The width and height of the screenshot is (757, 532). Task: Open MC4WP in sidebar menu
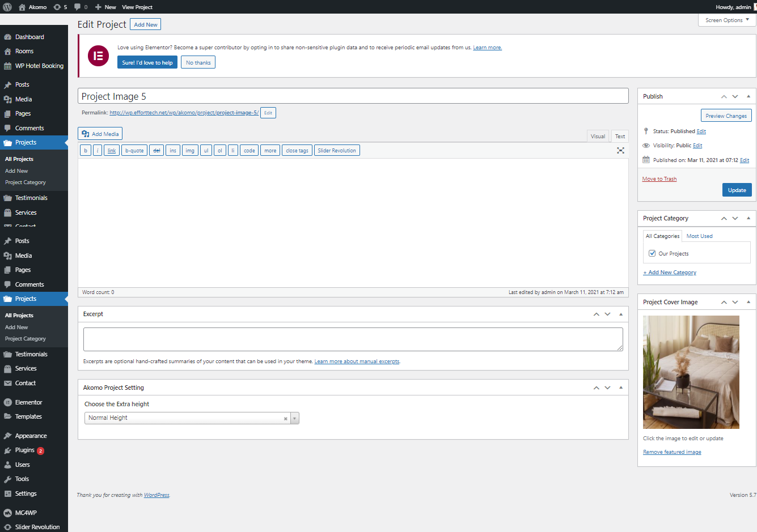pyautogui.click(x=26, y=513)
